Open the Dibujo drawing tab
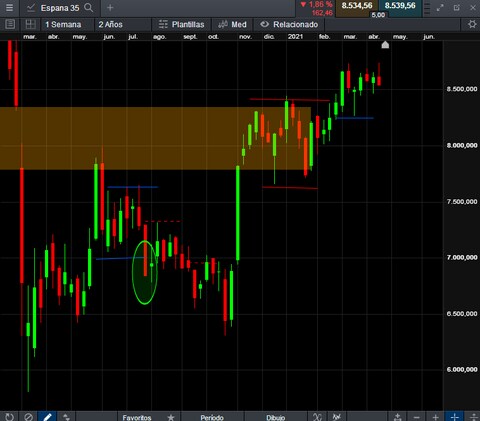Image resolution: width=480 pixels, height=421 pixels. [275, 417]
